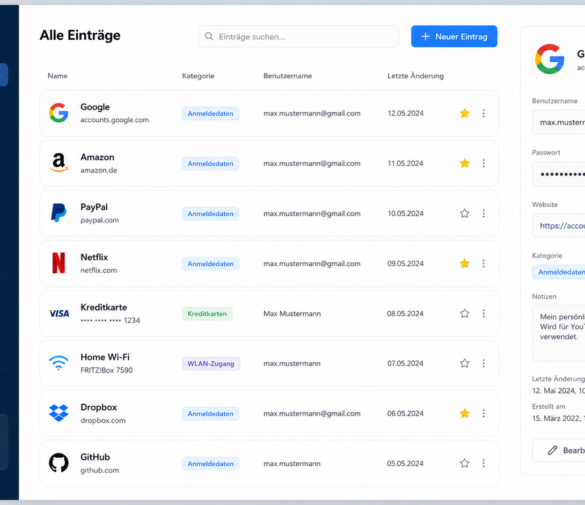Unfavorite the Netflix entry star
This screenshot has height=505, width=585.
tap(464, 263)
